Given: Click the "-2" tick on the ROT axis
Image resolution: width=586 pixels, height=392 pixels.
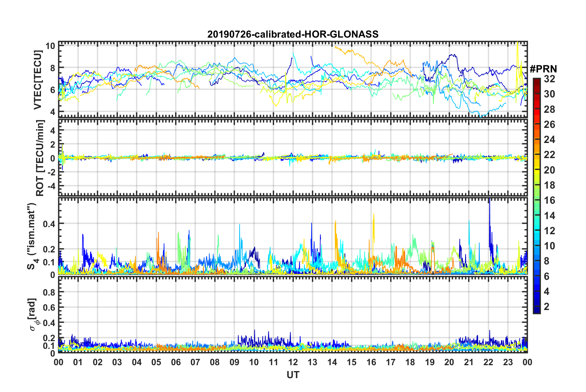Looking at the screenshot, I should [51, 172].
